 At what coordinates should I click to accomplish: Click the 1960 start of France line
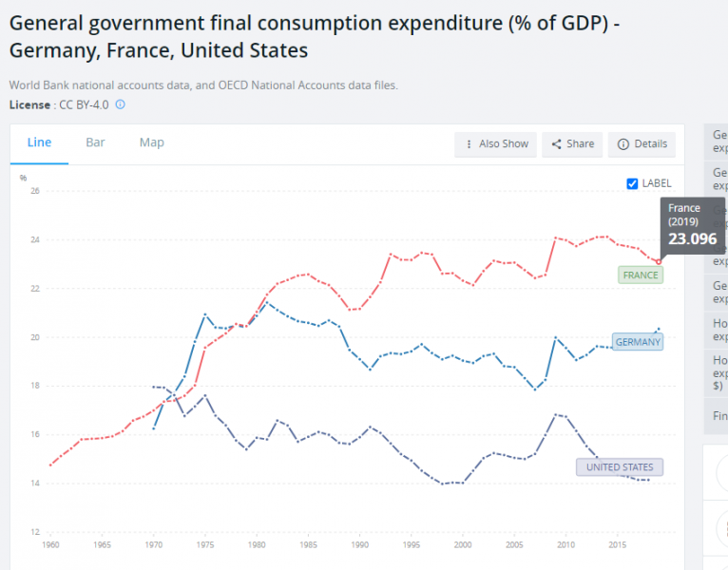click(x=49, y=465)
